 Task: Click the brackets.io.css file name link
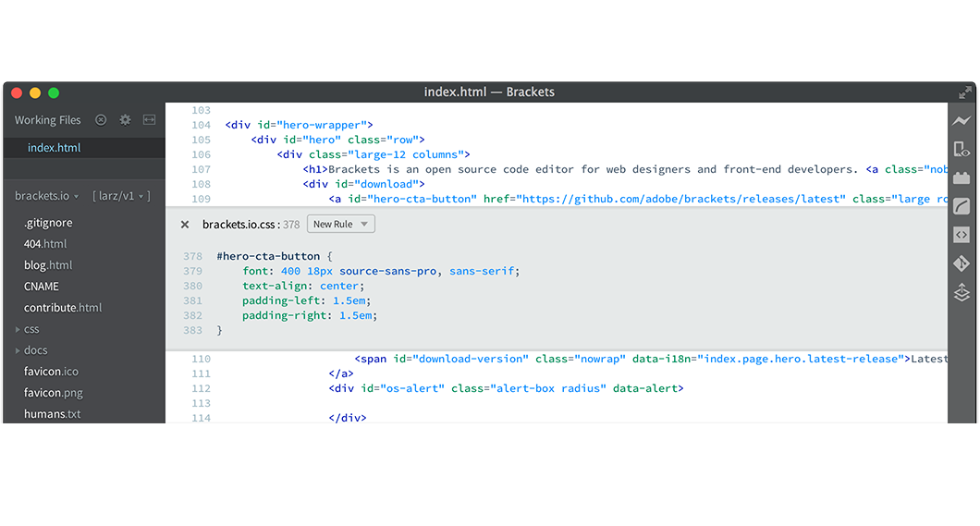239,225
